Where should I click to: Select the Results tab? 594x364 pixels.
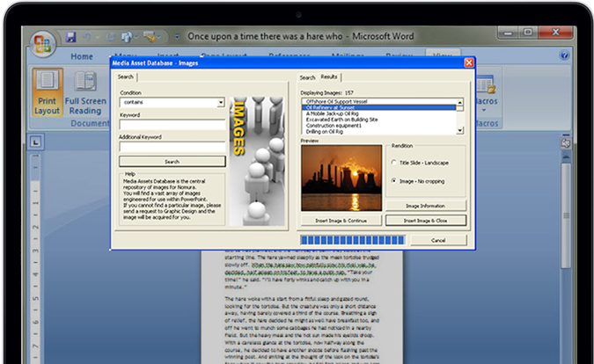[329, 76]
